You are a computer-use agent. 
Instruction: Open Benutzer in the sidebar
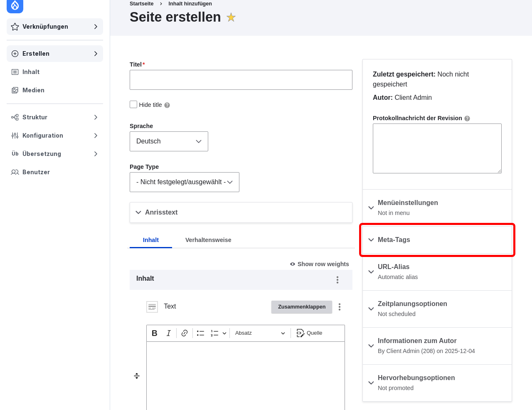[x=55, y=172]
